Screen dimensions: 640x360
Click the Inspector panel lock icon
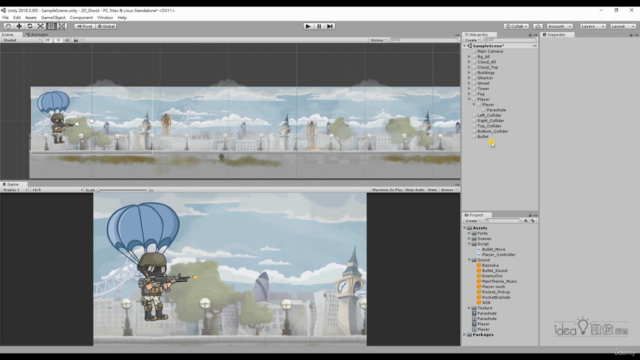[x=631, y=35]
